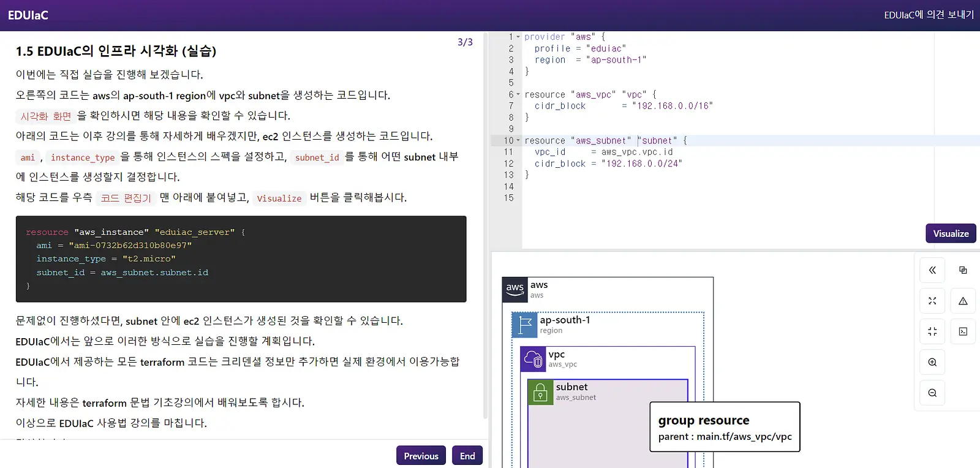Viewport: 980px width, 468px height.
Task: Open the terminal console icon
Action: coord(963,331)
